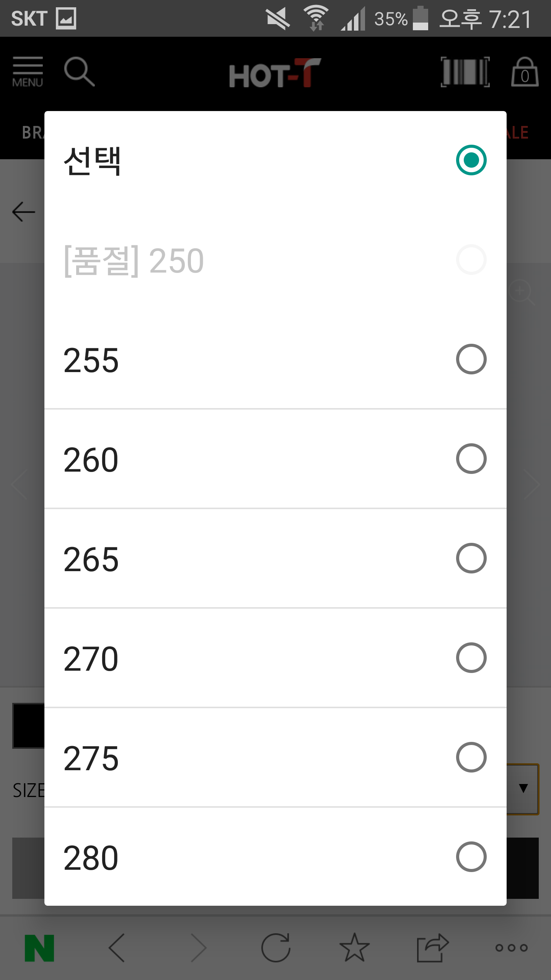Open the three-dots more options icon
Screen dimensions: 551x980
pyautogui.click(x=511, y=948)
